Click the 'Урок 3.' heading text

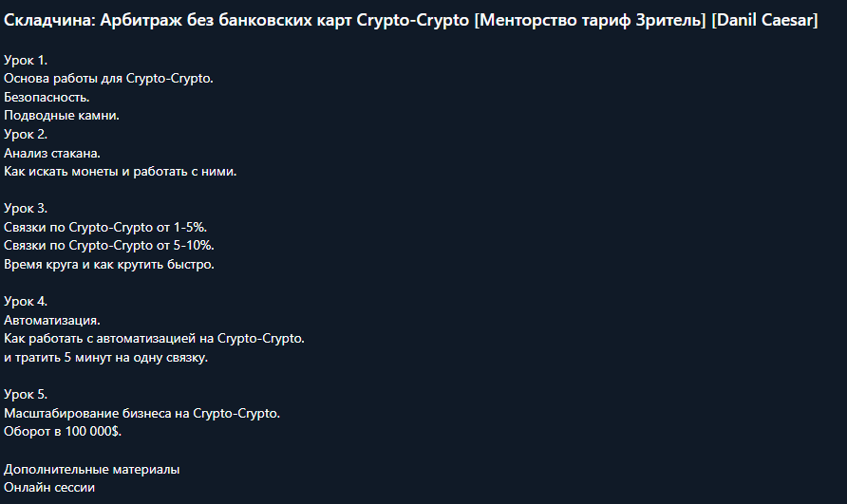pyautogui.click(x=26, y=208)
